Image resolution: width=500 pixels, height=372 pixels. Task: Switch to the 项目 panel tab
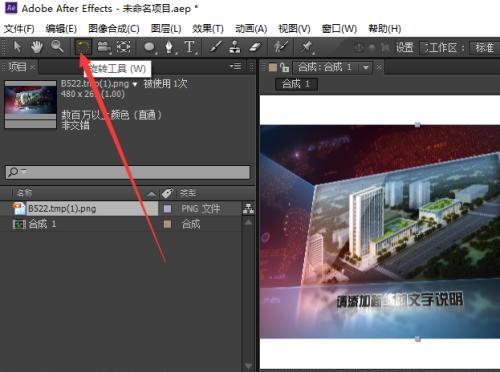(17, 67)
